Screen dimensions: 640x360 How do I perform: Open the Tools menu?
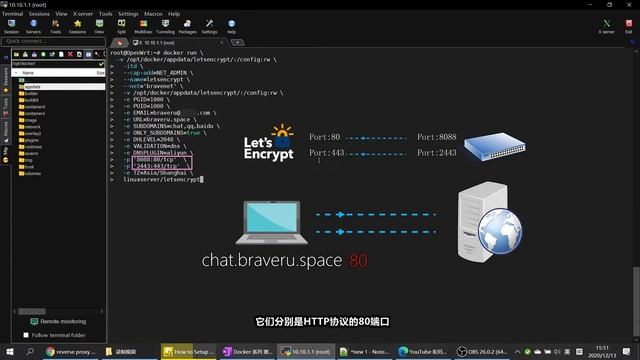(106, 14)
